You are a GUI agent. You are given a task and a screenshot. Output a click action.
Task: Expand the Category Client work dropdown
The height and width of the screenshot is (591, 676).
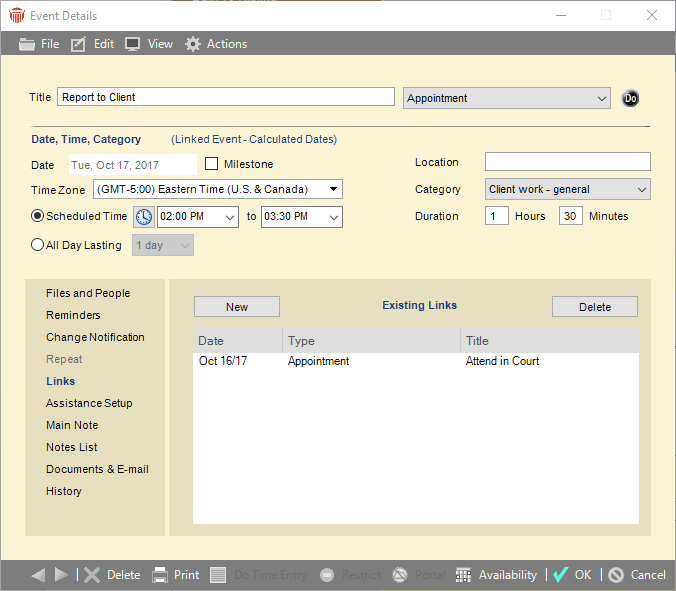(641, 189)
